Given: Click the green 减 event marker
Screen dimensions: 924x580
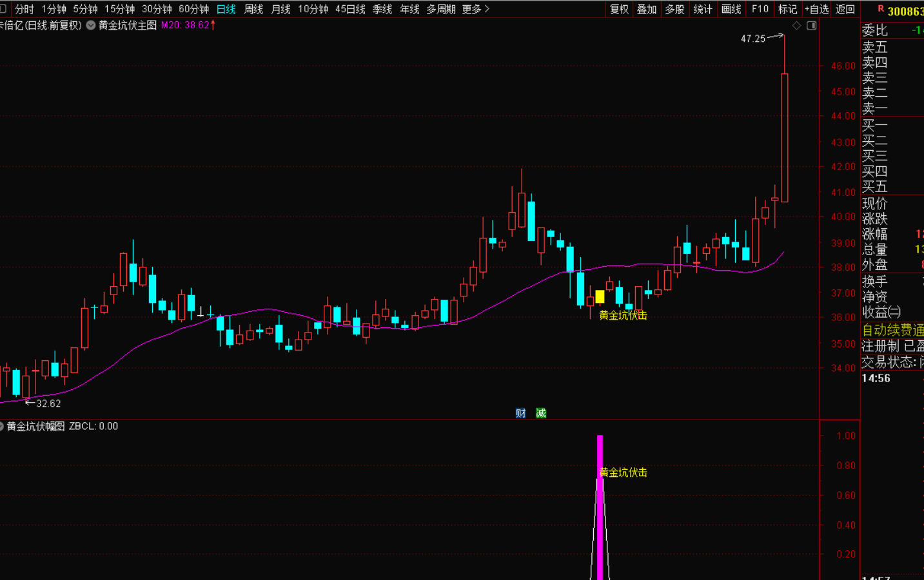Looking at the screenshot, I should click(x=541, y=413).
